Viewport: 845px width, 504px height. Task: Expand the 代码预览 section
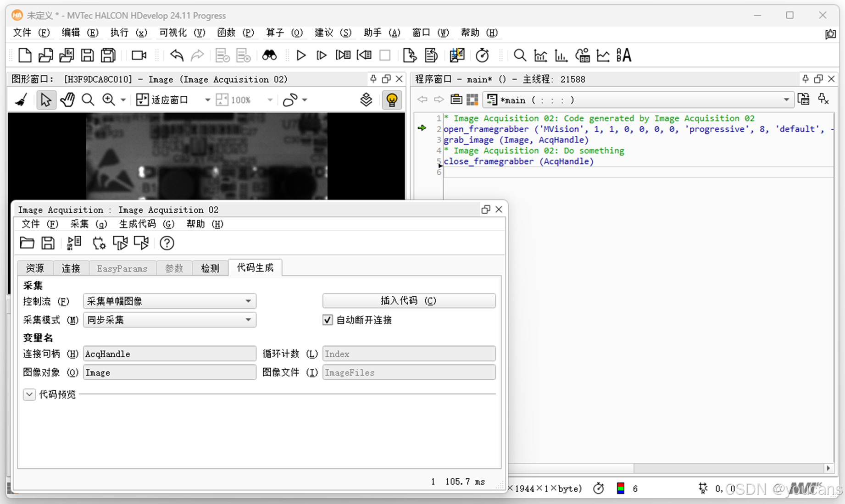click(x=29, y=394)
